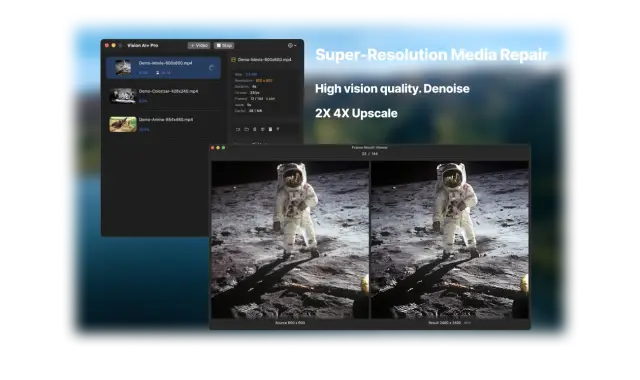Open the settings gear menu in Vision AI+ Pro
The height and width of the screenshot is (380, 640).
click(x=291, y=45)
